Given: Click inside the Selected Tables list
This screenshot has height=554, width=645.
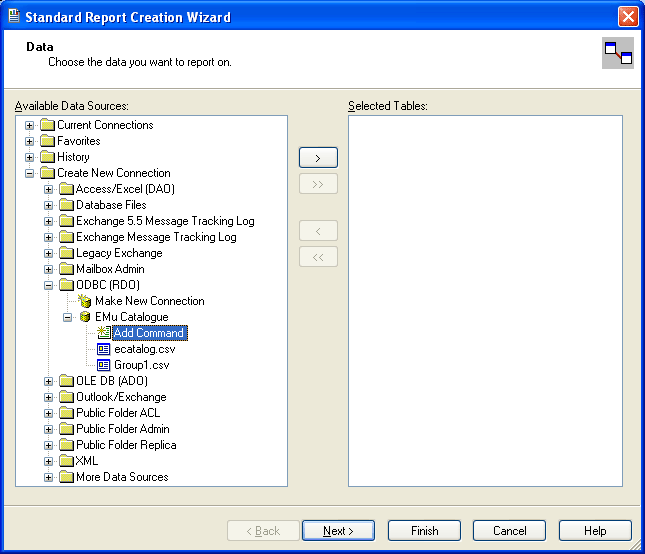Looking at the screenshot, I should [485, 300].
